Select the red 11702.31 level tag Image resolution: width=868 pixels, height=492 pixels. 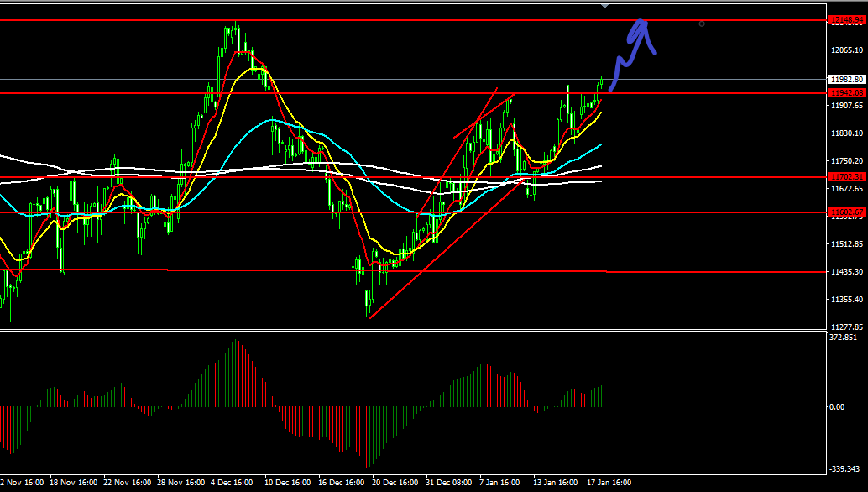coord(847,177)
